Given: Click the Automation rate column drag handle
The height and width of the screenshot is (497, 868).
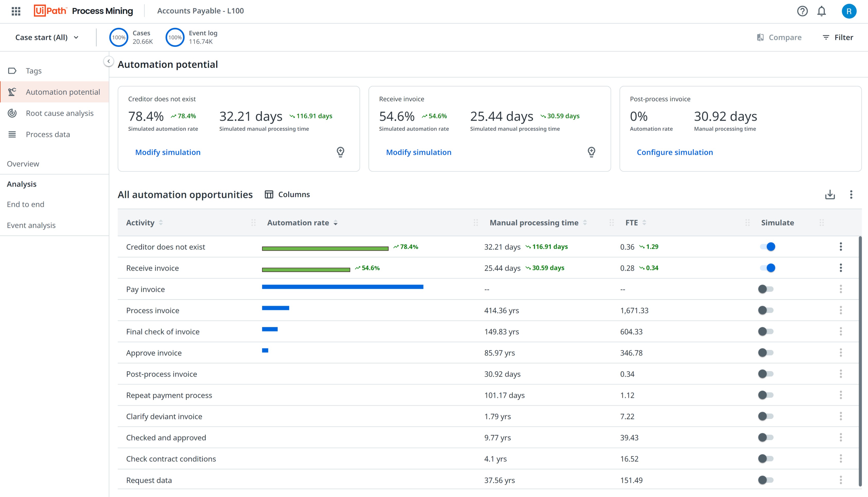Looking at the screenshot, I should (x=476, y=223).
